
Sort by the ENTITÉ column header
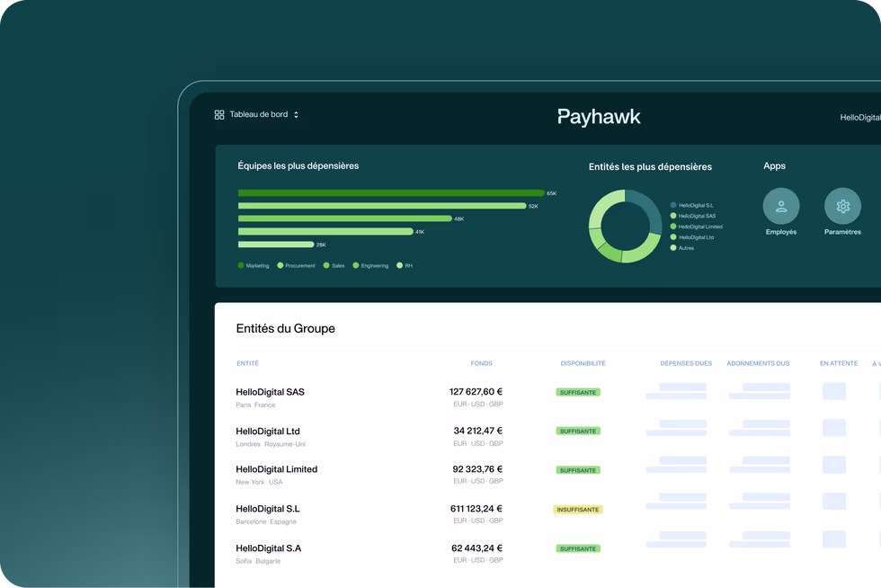pyautogui.click(x=248, y=364)
